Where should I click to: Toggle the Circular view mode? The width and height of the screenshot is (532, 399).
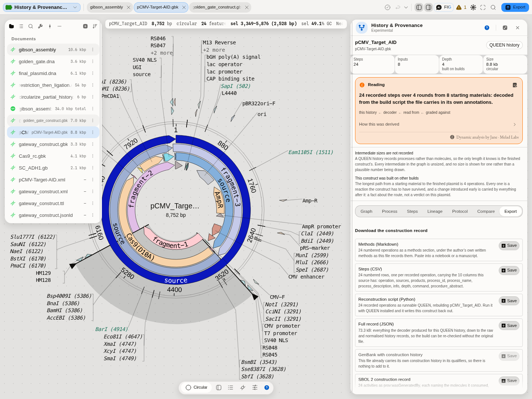click(197, 388)
